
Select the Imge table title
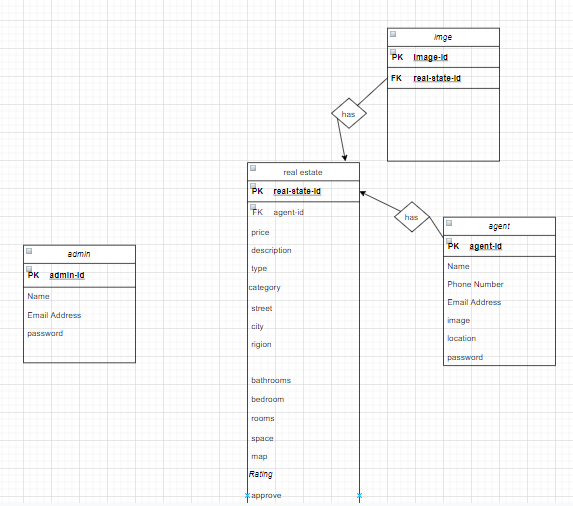pyautogui.click(x=443, y=37)
